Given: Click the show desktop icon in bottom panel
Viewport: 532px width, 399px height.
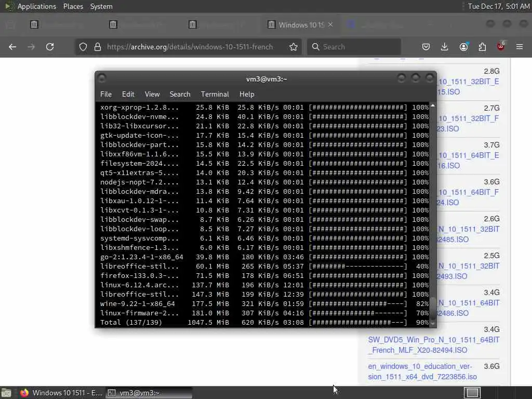Looking at the screenshot, I should point(6,393).
